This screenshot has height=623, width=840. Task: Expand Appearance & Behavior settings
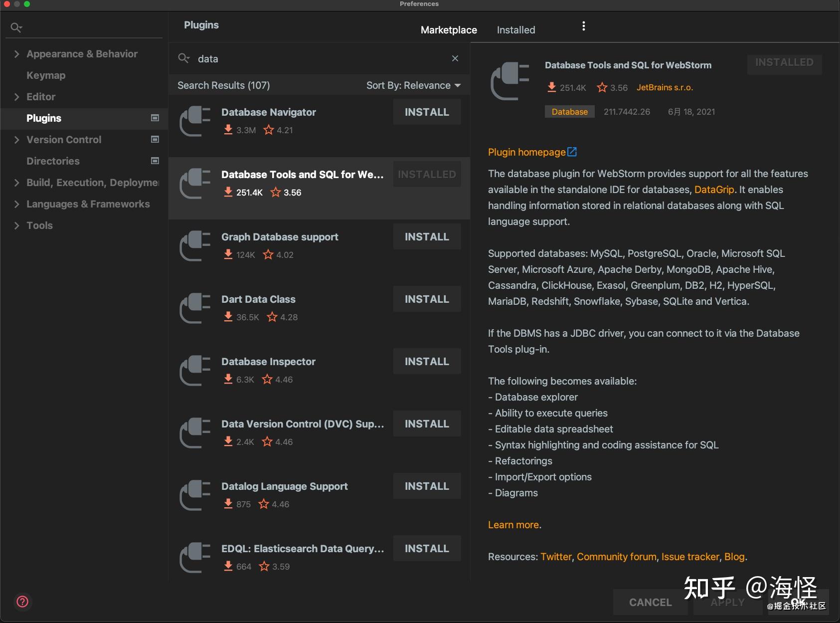(16, 54)
